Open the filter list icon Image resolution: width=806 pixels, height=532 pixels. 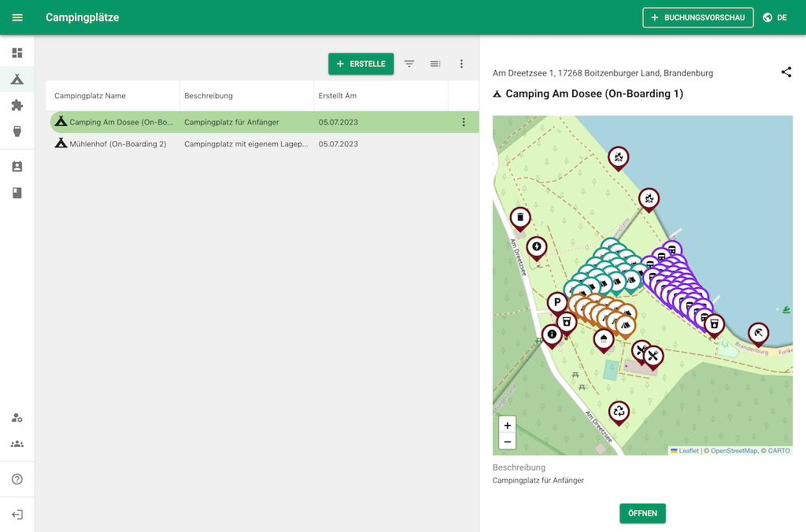click(409, 64)
